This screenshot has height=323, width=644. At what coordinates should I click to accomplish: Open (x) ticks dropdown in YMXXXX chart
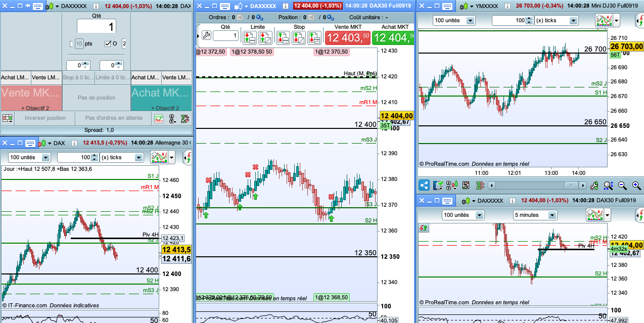pyautogui.click(x=556, y=20)
